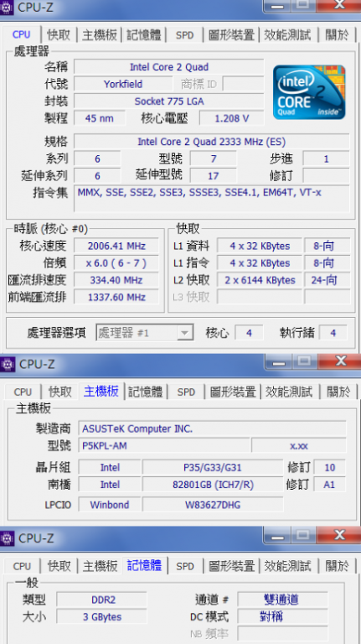Click the CPU-Z icon in the middle window's title bar
361x644 pixels.
coord(8,363)
